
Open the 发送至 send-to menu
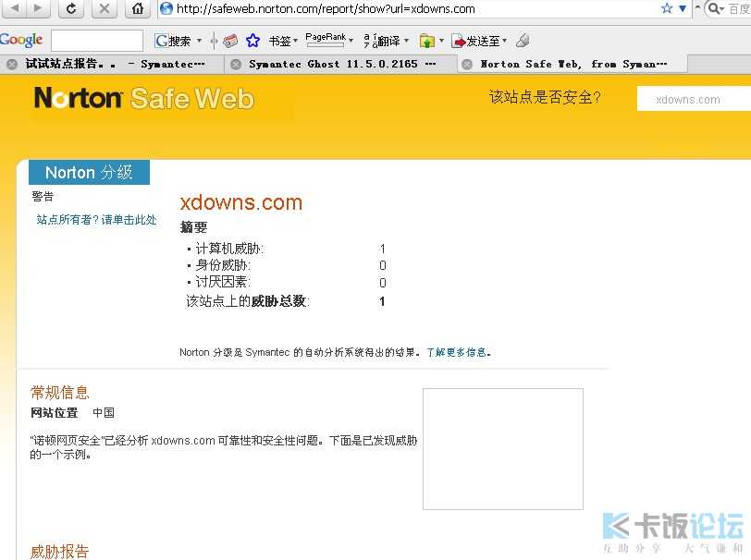(479, 42)
